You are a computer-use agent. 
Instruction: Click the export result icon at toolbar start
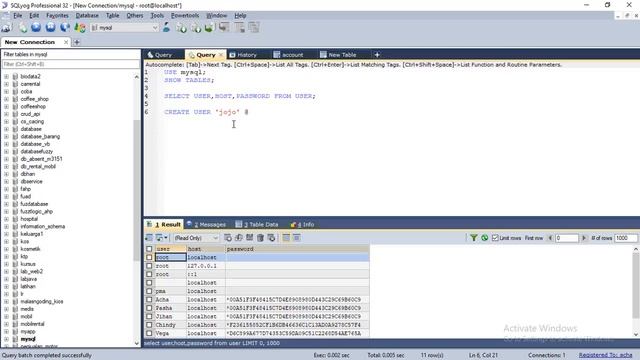149,238
